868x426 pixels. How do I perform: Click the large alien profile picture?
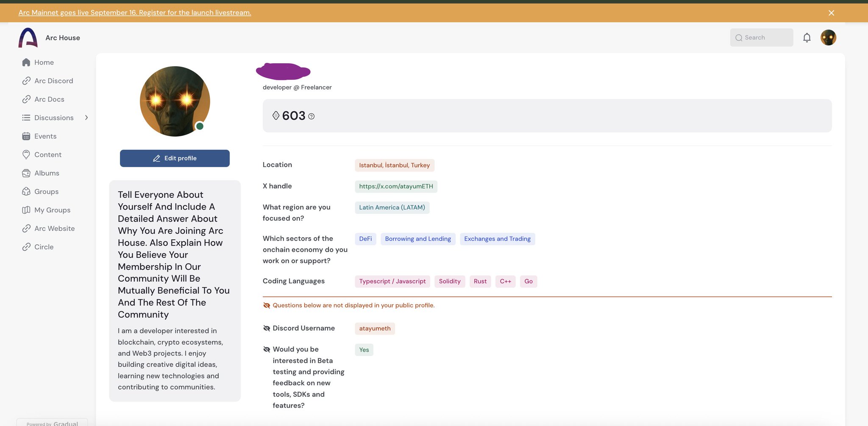click(175, 101)
